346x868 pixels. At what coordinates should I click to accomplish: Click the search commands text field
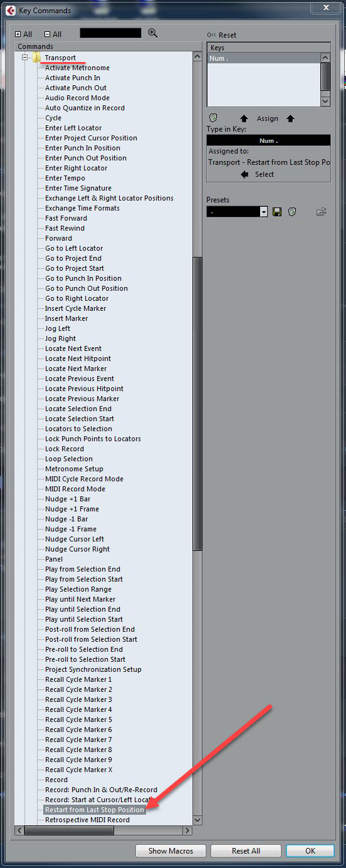click(x=110, y=33)
